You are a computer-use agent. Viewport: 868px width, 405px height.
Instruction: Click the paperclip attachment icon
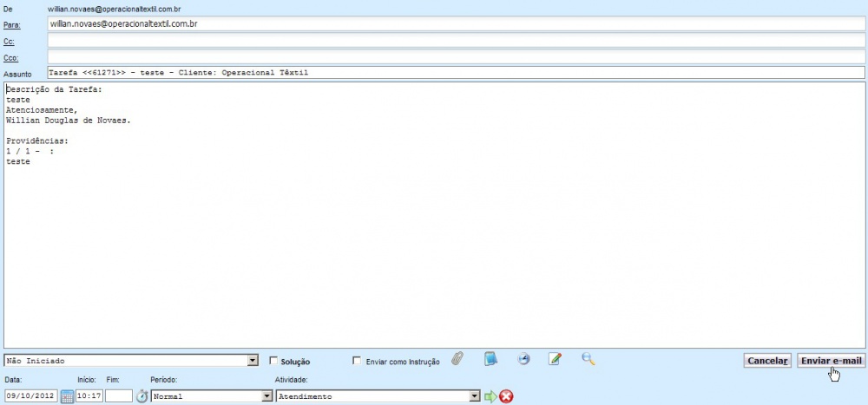click(457, 359)
